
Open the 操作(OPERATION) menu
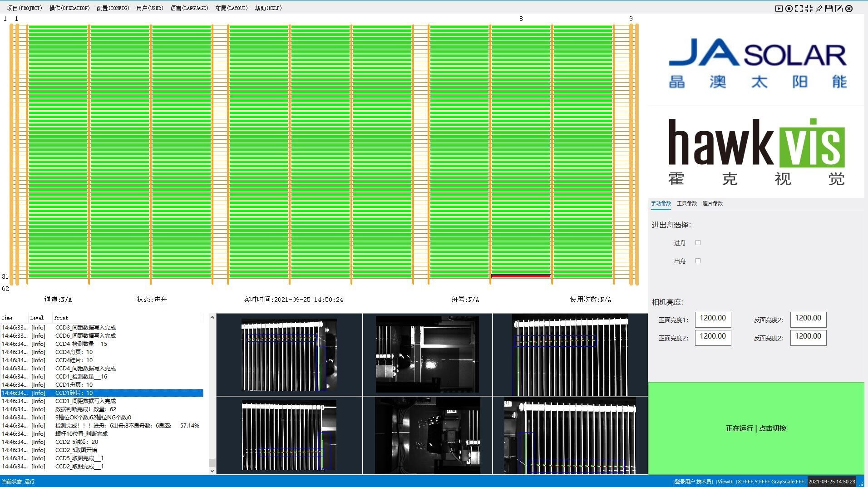pyautogui.click(x=69, y=8)
